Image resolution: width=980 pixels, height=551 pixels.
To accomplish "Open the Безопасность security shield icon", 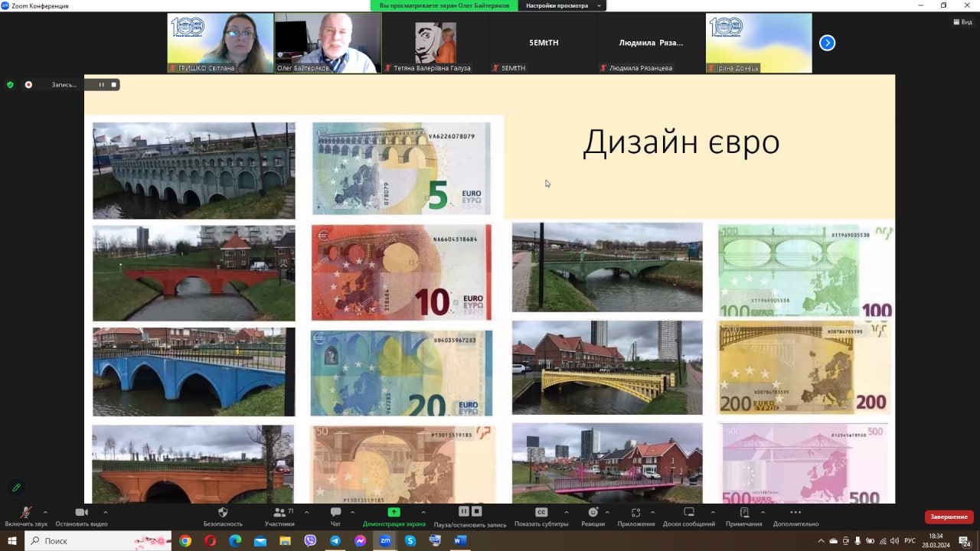I will coord(223,513).
